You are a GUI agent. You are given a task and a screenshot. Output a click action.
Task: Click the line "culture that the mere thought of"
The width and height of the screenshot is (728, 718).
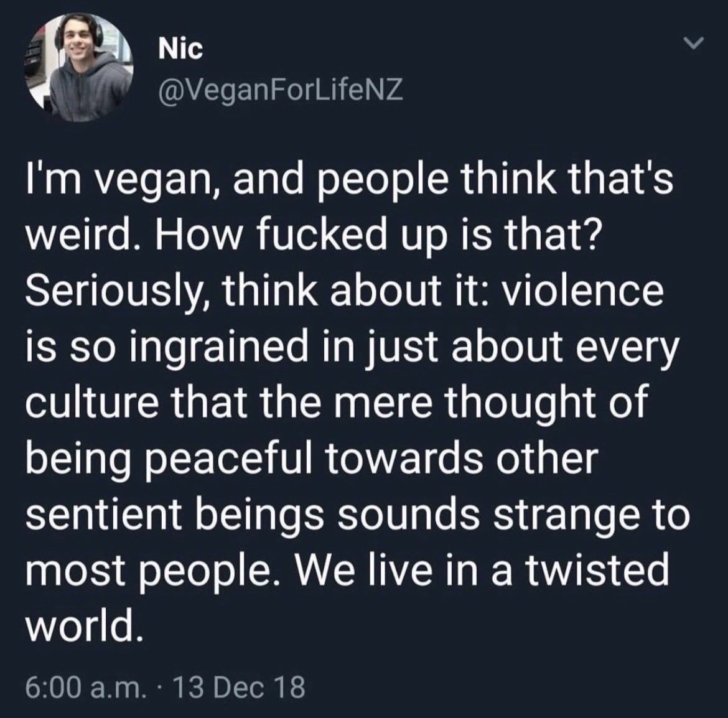(335, 403)
